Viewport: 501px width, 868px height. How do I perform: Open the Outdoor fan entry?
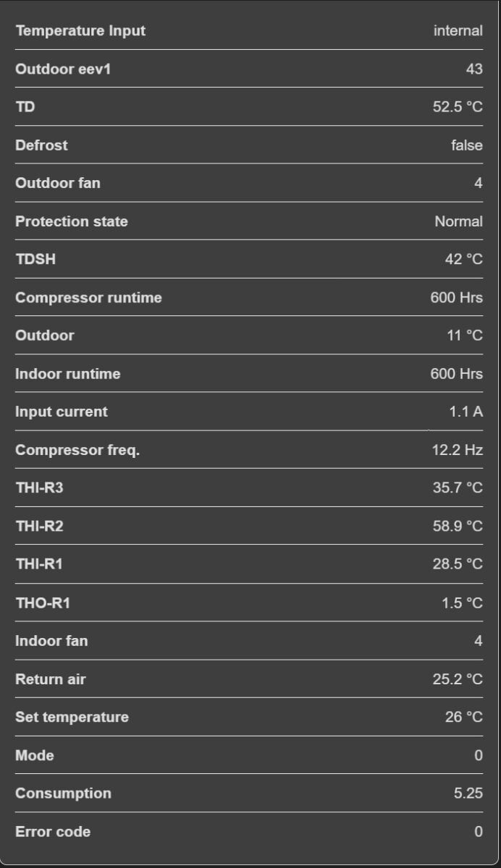pyautogui.click(x=58, y=183)
